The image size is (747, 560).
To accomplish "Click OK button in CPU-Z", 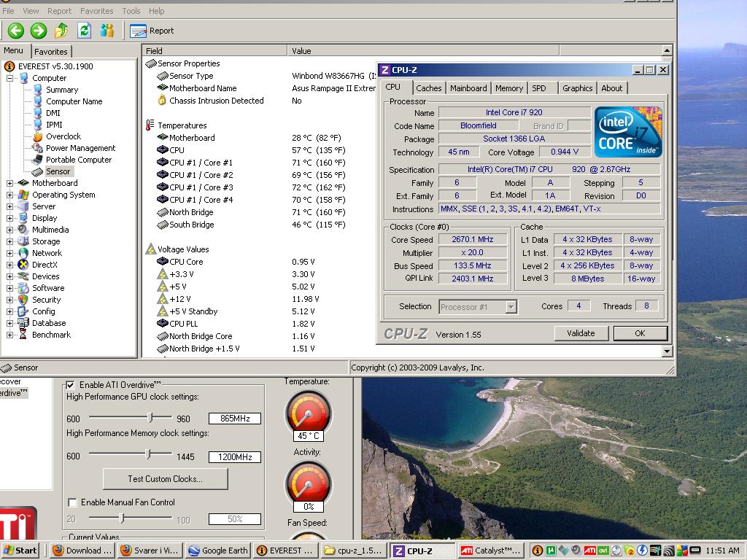I will [x=640, y=333].
